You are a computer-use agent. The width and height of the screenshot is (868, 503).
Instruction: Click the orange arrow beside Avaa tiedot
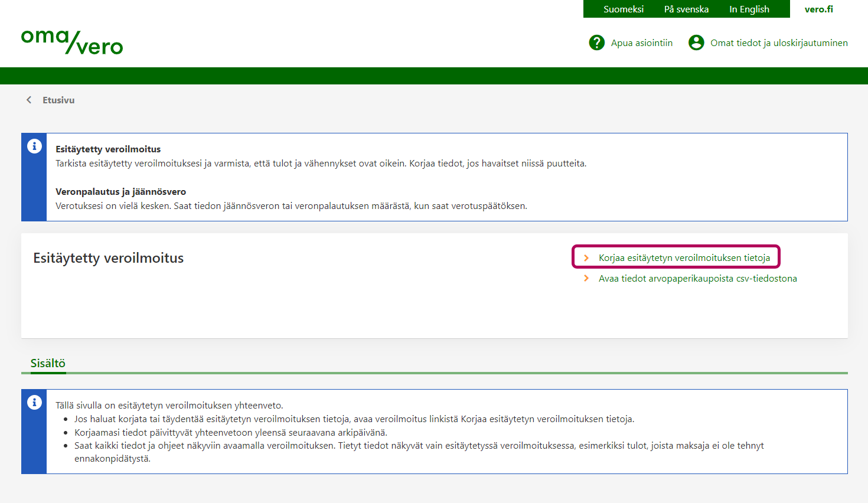(x=586, y=279)
